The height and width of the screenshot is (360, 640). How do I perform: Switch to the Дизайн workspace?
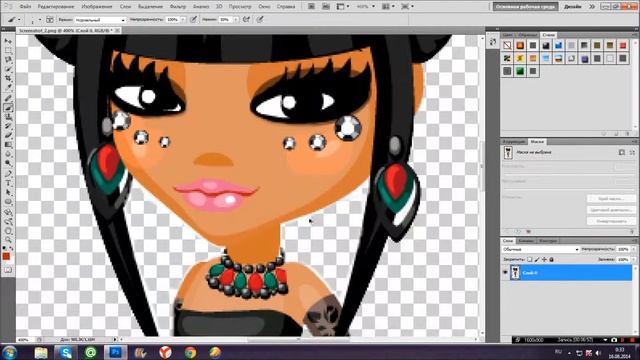point(573,7)
